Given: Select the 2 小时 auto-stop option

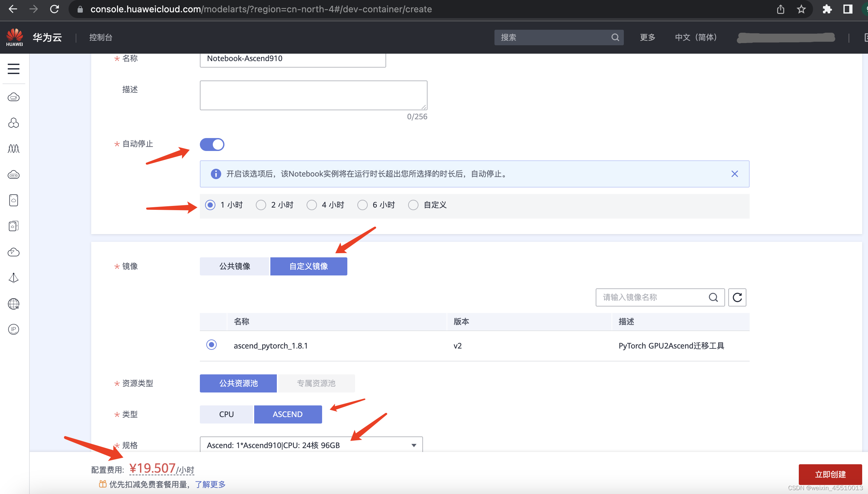Looking at the screenshot, I should [261, 205].
